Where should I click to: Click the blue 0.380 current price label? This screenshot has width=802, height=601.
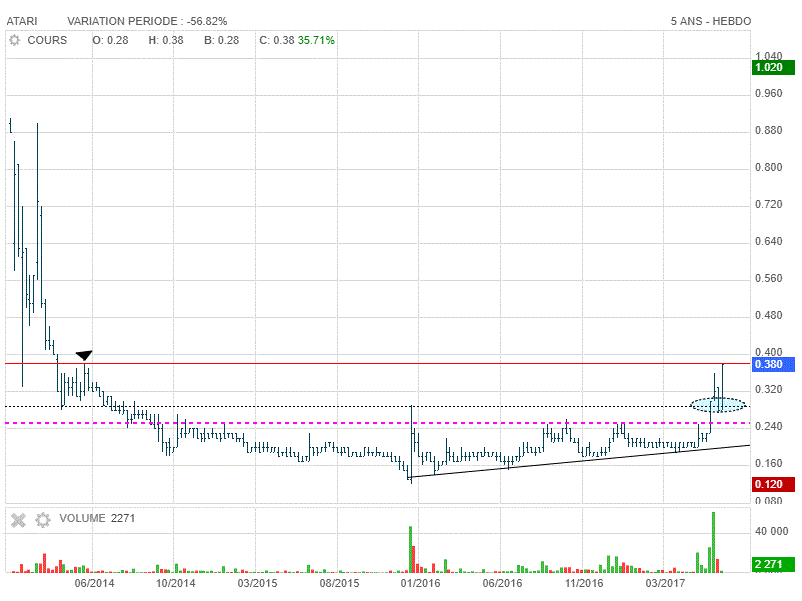pos(773,364)
